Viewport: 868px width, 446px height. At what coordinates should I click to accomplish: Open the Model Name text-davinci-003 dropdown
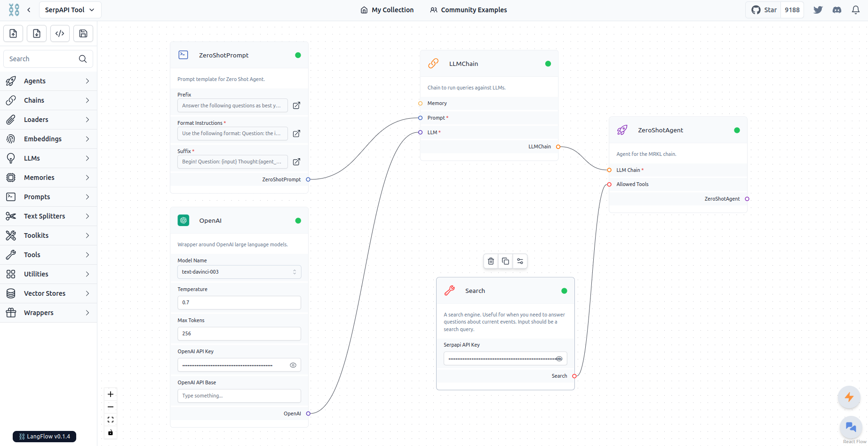[239, 272]
